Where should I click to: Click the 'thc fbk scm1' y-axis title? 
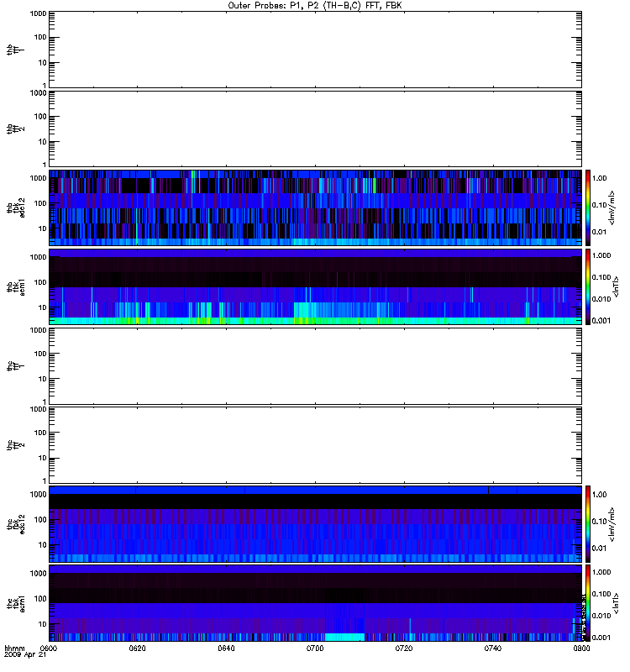[x=15, y=603]
